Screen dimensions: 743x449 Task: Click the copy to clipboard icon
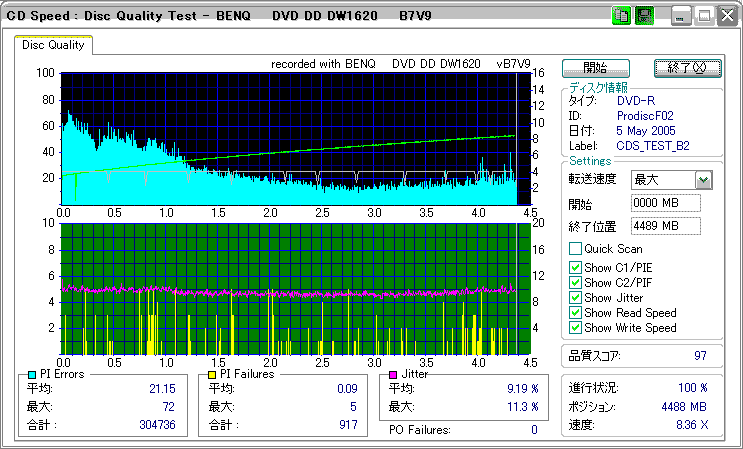click(620, 16)
